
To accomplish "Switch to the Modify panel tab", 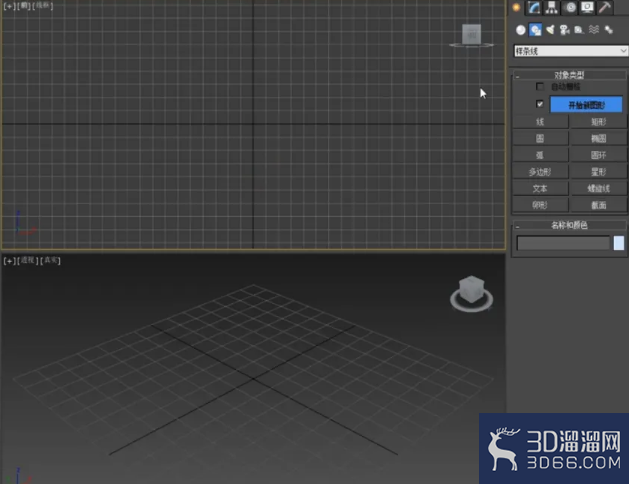I will coord(534,7).
